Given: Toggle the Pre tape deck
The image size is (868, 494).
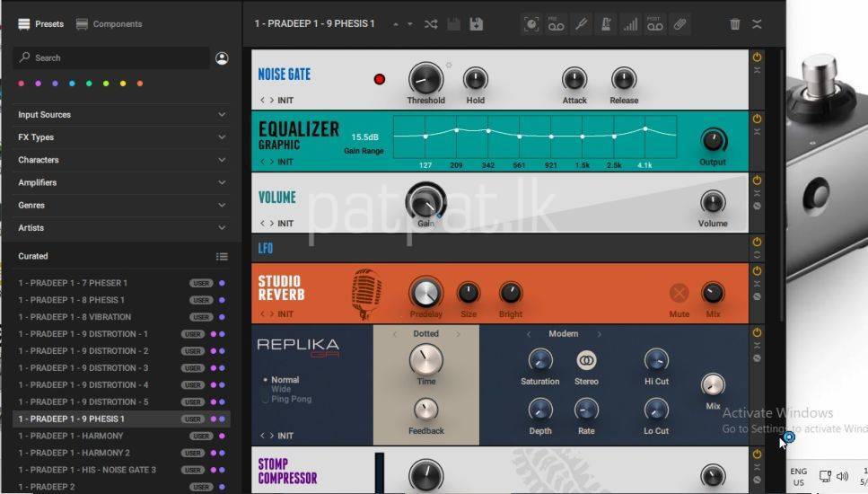Looking at the screenshot, I should [x=556, y=24].
